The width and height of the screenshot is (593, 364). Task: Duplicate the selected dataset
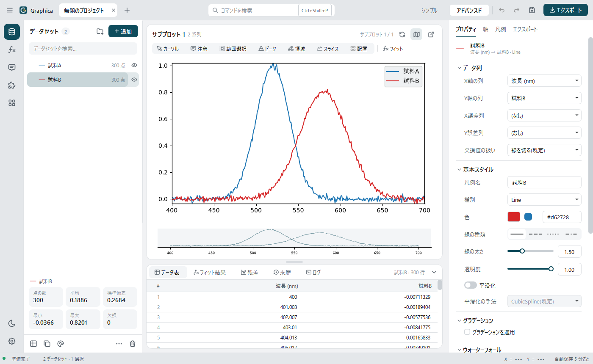click(47, 344)
